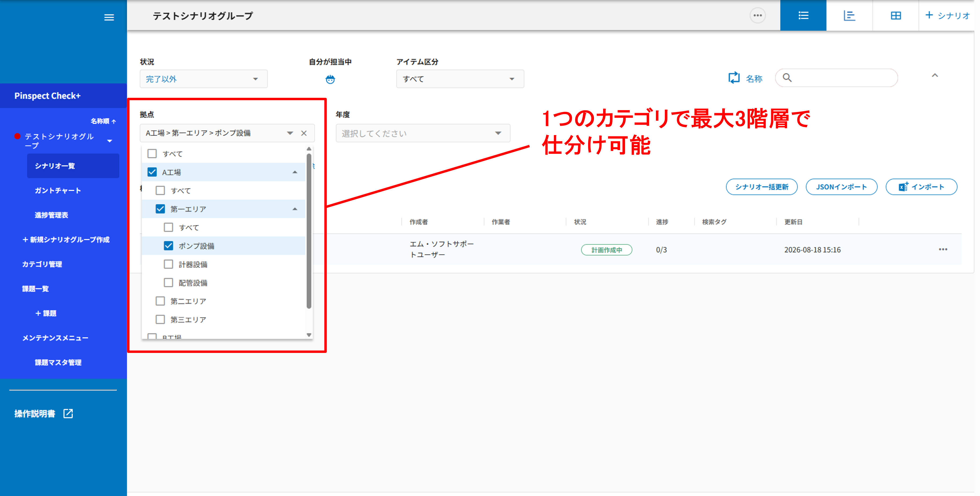
Task: Check the 配管設備 checkbox
Action: (x=169, y=283)
